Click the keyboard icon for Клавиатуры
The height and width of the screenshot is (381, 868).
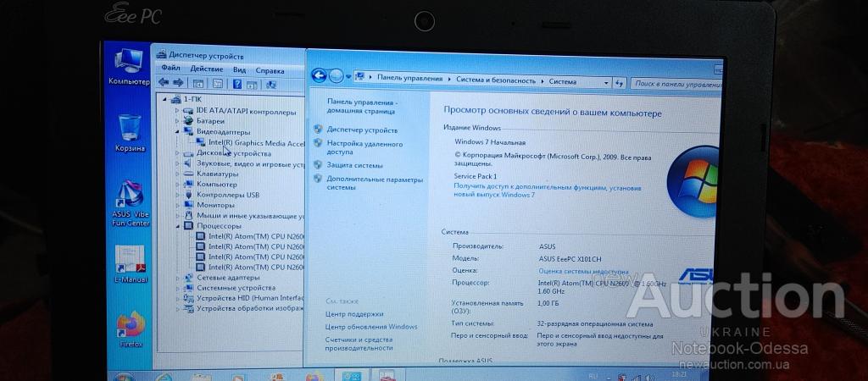click(x=188, y=174)
